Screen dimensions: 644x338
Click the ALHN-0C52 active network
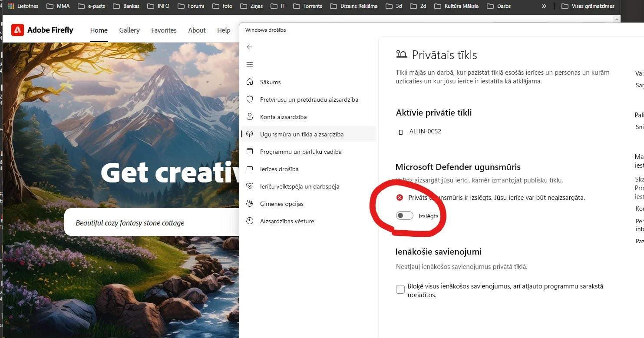[x=425, y=131]
